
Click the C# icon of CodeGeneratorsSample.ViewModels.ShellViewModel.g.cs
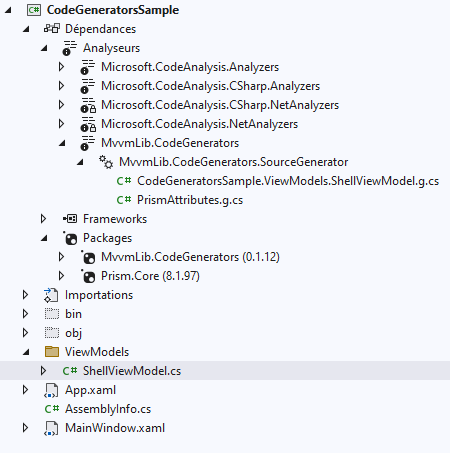click(x=124, y=181)
